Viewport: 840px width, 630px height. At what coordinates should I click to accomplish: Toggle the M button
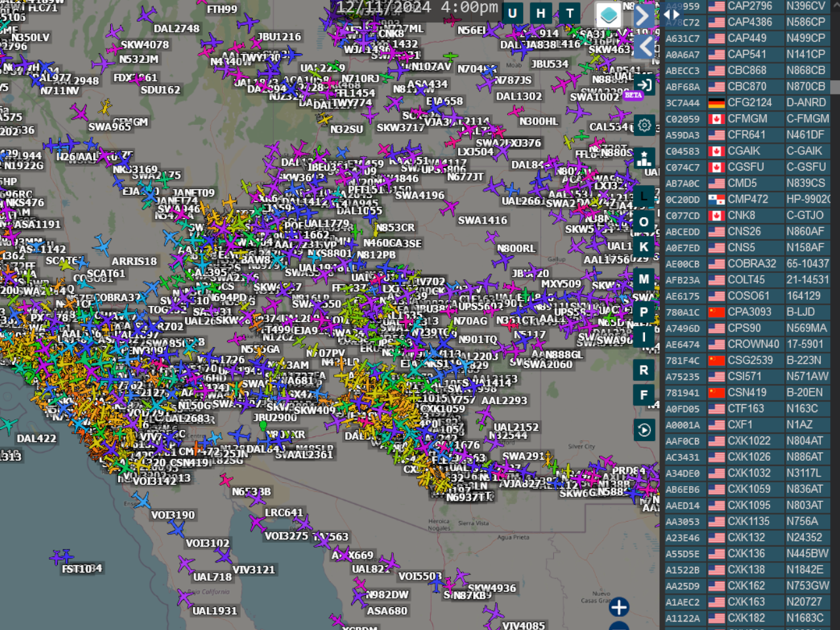[x=644, y=279]
